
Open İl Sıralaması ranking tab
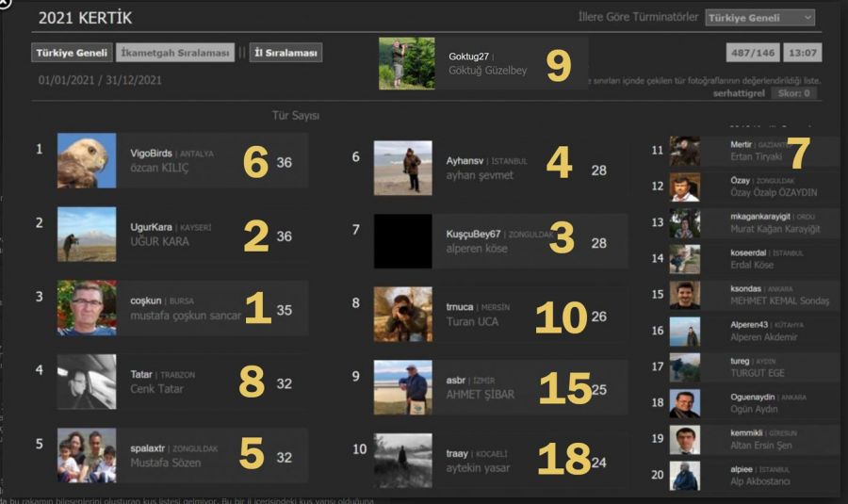(x=286, y=53)
